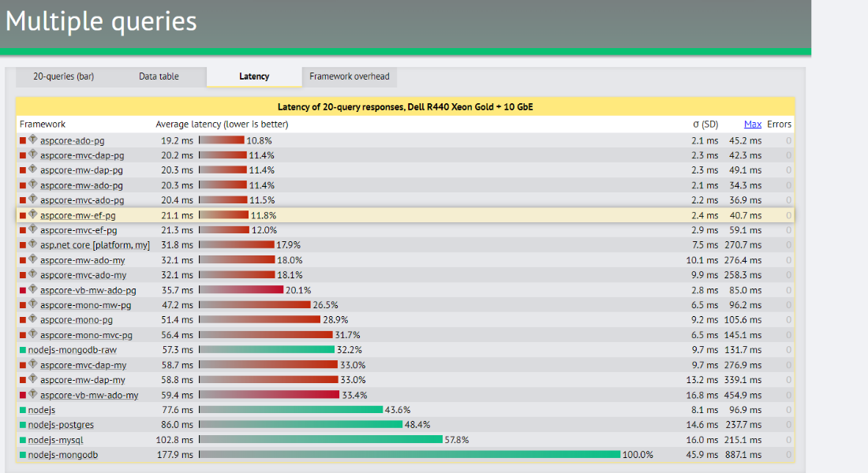The height and width of the screenshot is (473, 868).
Task: Open the Framework overhead tab
Action: [x=350, y=76]
